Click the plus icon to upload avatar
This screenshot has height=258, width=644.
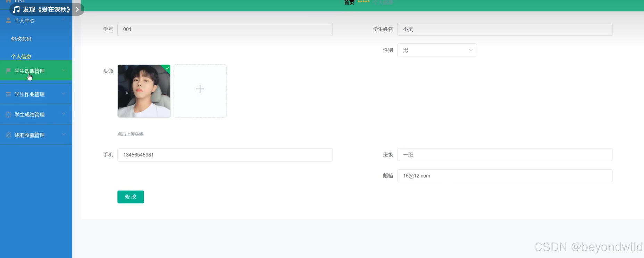click(200, 89)
